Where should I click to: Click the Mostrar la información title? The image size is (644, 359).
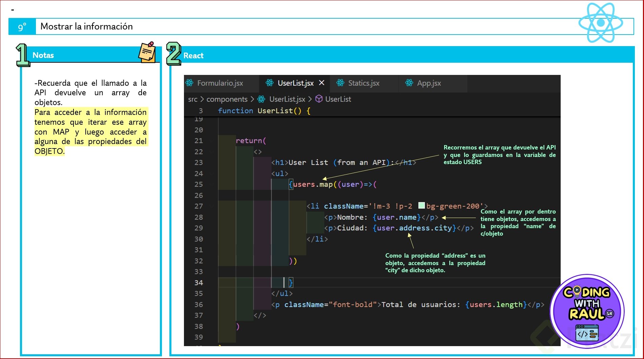87,26
